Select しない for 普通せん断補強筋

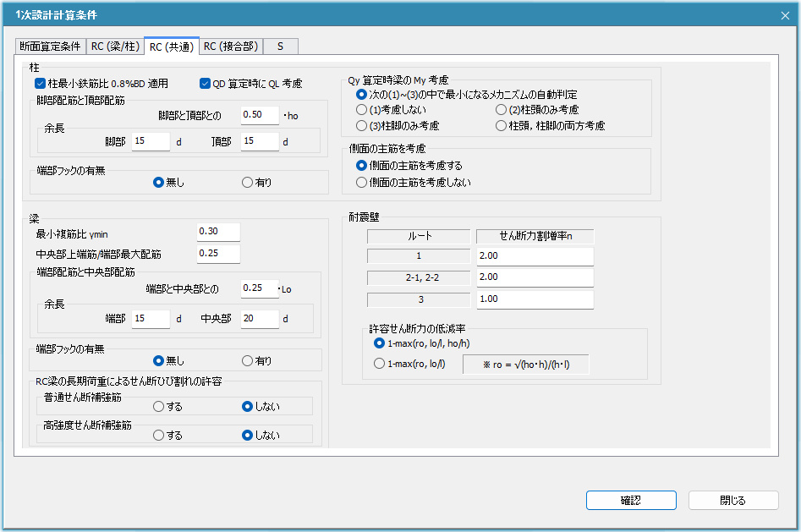[261, 406]
